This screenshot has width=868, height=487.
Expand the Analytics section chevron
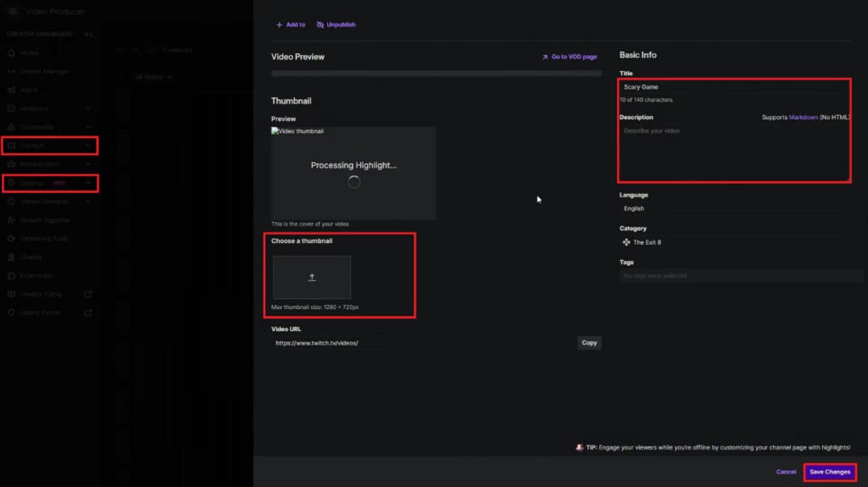coord(88,108)
